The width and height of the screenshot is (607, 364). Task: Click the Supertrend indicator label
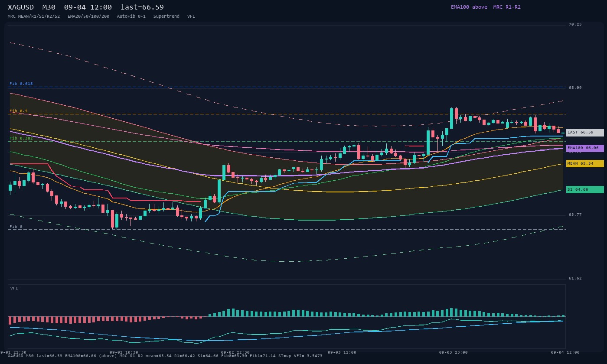[x=166, y=16]
